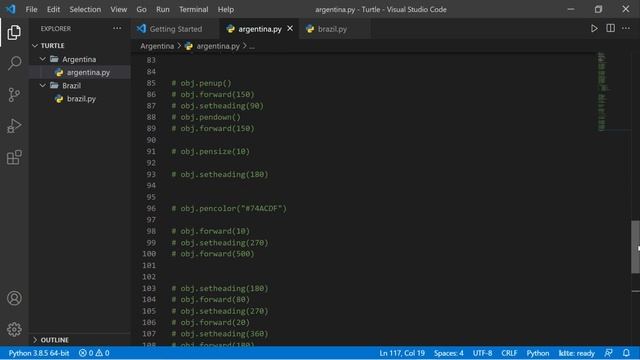Screen dimensions: 640x360
Task: Open the Run and Debug view
Action: click(14, 126)
